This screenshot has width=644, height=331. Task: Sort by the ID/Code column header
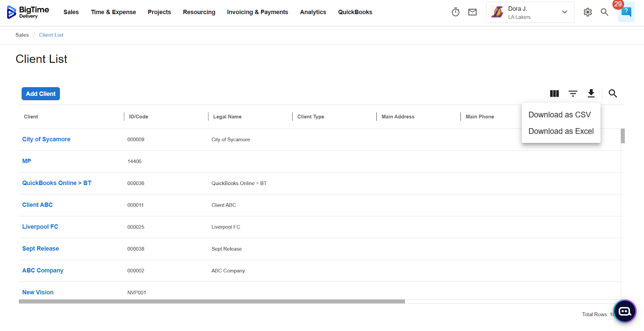pyautogui.click(x=138, y=117)
